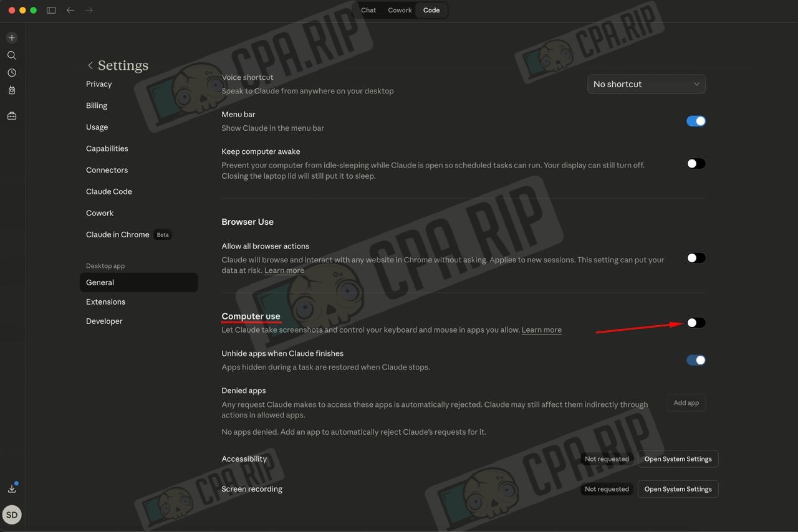Switch to the Cowork tab

pos(400,10)
